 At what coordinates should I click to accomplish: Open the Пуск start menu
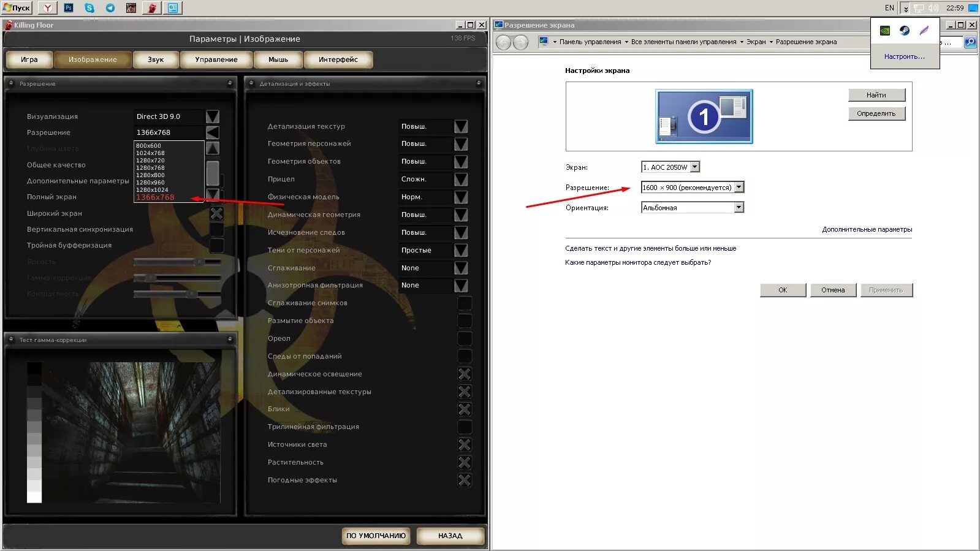[17, 8]
